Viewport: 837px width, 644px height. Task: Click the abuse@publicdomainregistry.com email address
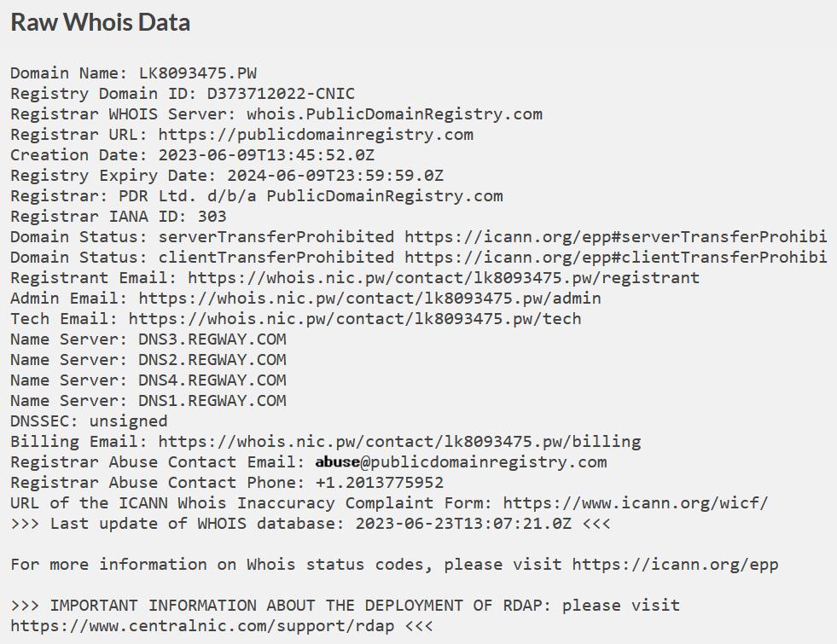coord(461,462)
